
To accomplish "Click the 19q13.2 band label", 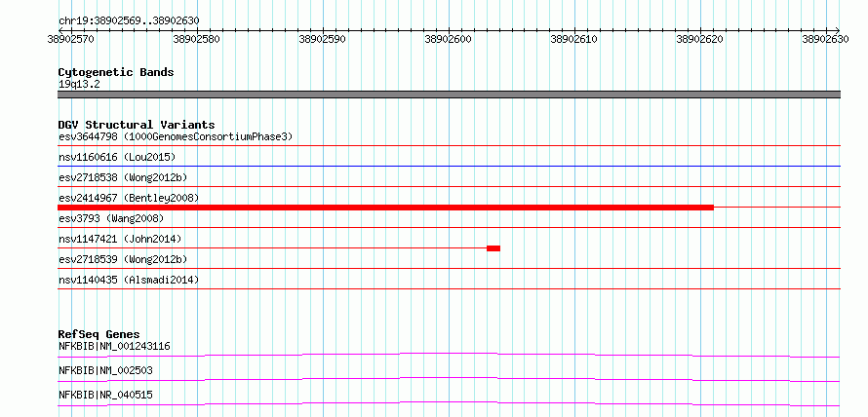I will point(79,85).
